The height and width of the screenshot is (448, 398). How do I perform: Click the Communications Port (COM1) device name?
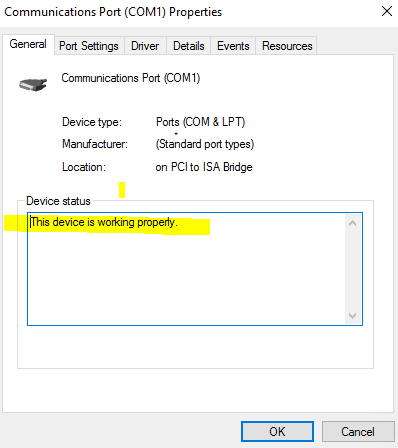(x=131, y=78)
